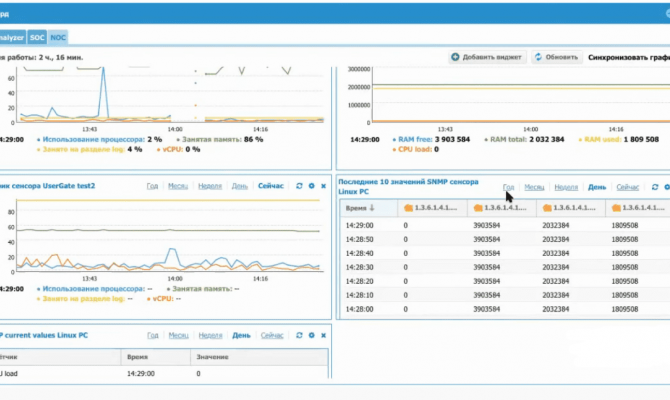Close the UserGate test2 chart widget
The width and height of the screenshot is (670, 400).
point(323,186)
